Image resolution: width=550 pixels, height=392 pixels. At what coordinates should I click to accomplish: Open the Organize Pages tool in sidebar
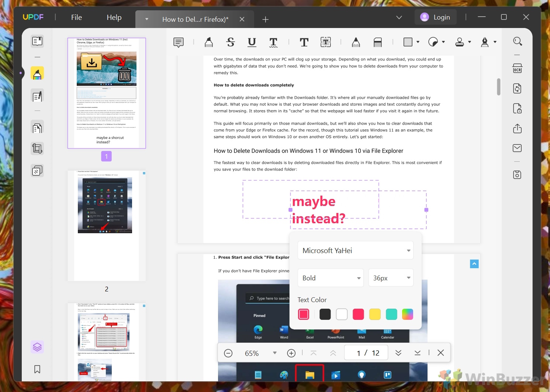[x=37, y=128]
